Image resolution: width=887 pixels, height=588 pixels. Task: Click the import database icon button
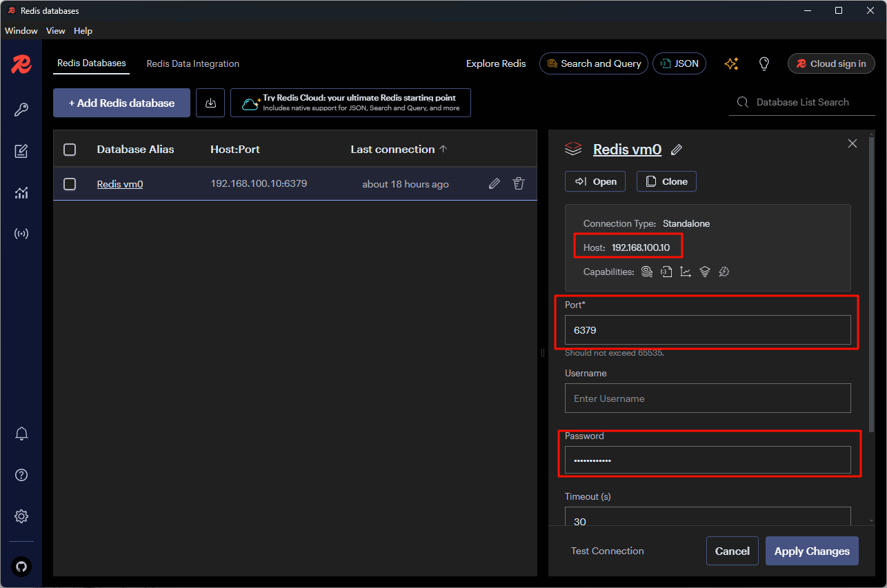211,103
